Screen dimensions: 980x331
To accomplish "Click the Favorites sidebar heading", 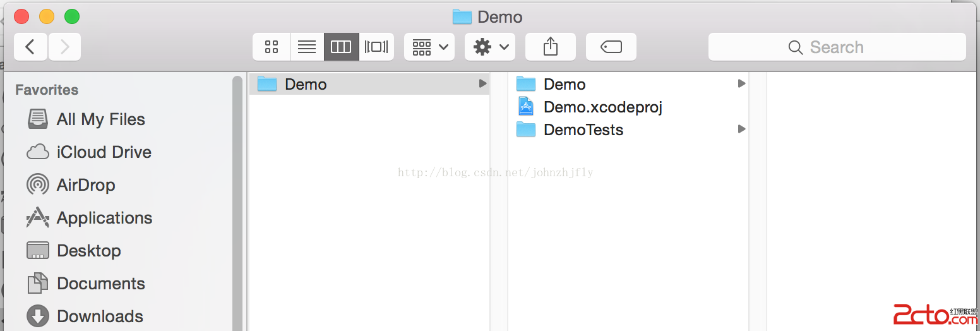I will tap(47, 90).
